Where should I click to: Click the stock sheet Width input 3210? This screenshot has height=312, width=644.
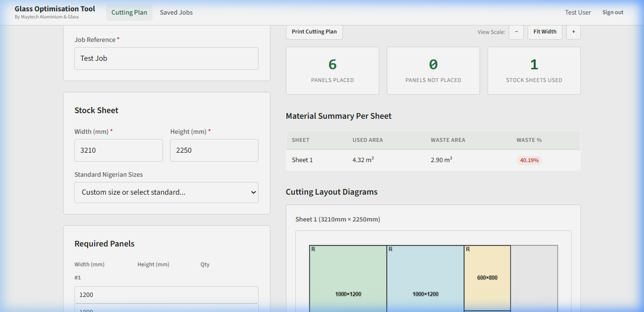[119, 150]
